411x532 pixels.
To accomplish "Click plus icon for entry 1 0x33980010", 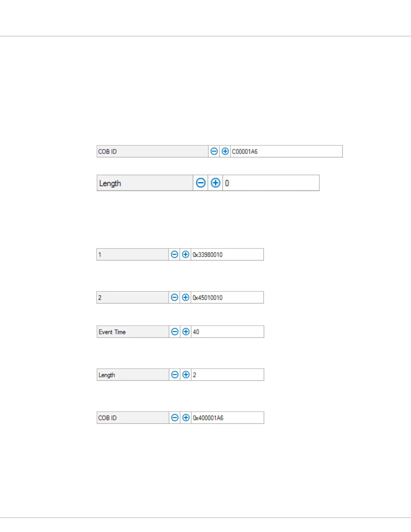I will click(x=185, y=255).
